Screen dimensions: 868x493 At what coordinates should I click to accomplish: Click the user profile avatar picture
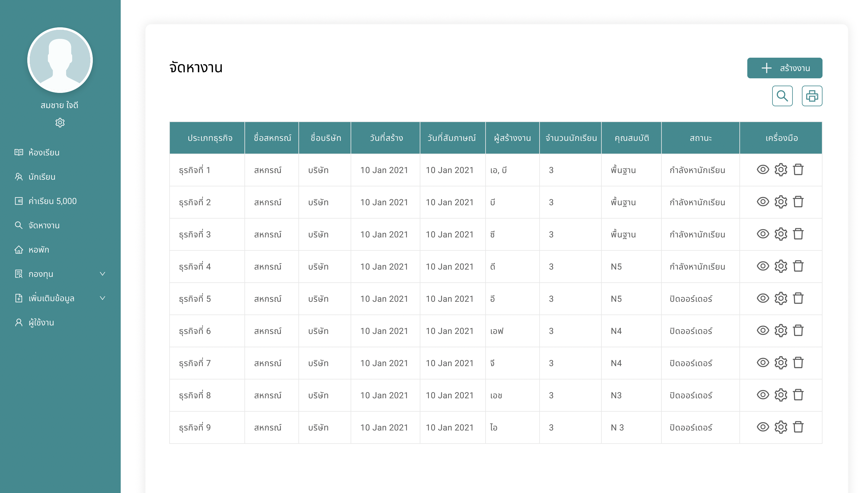click(60, 60)
